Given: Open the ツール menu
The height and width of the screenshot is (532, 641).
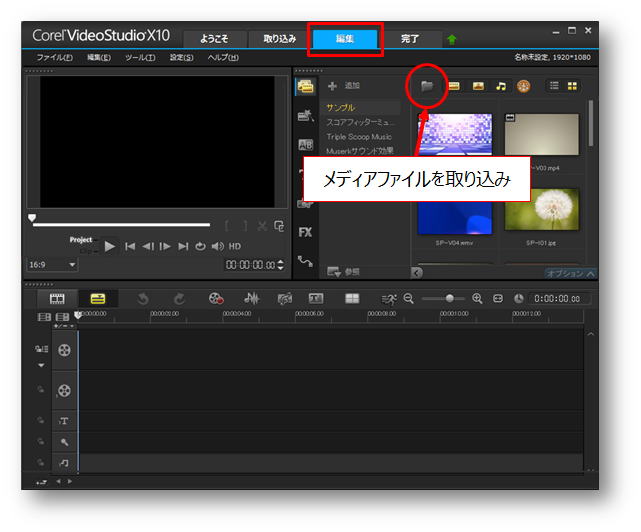Looking at the screenshot, I should 140,57.
